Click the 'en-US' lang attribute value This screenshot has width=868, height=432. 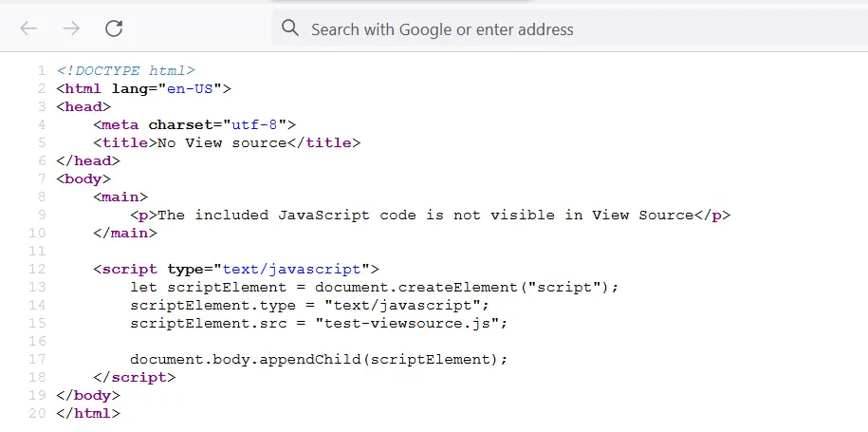pyautogui.click(x=190, y=88)
